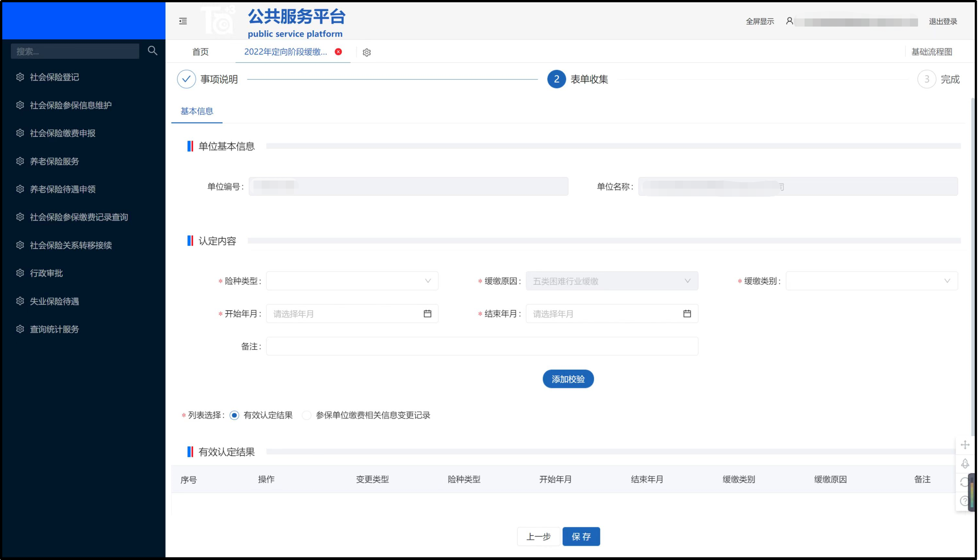Open the 缓缴类别 dropdown

coord(871,281)
